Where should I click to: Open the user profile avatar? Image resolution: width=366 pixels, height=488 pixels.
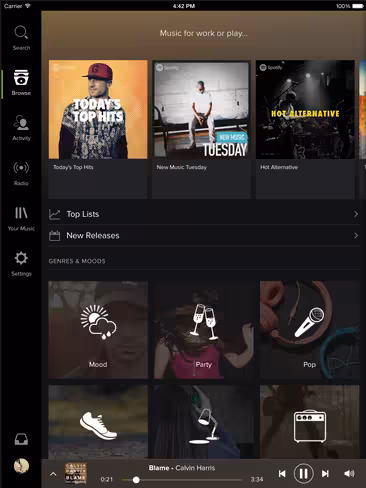(21, 466)
